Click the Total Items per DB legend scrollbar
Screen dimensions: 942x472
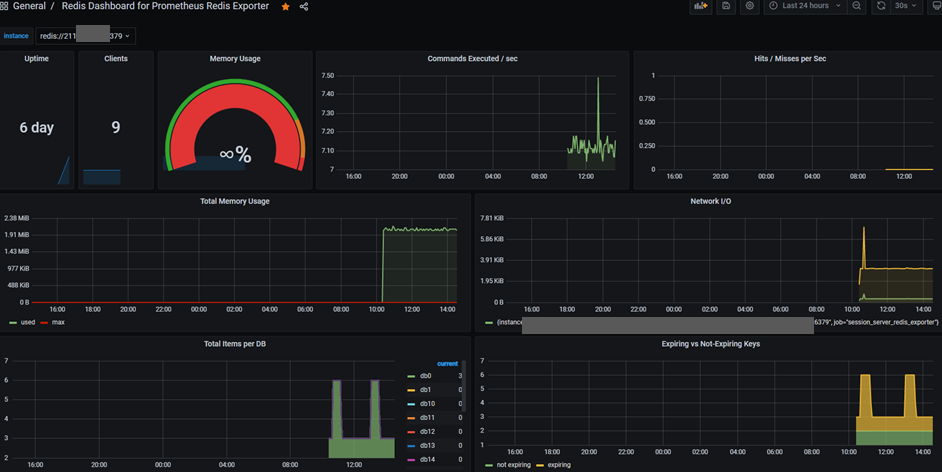[x=464, y=384]
